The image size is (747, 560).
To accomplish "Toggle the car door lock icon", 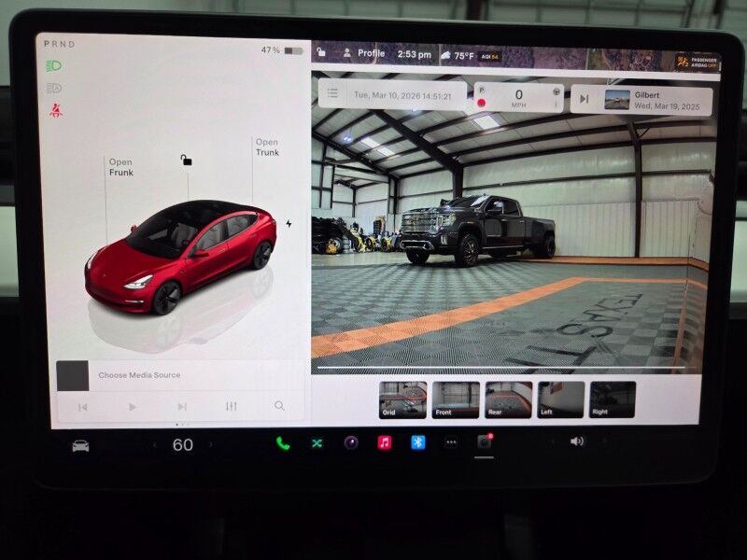I will (187, 161).
